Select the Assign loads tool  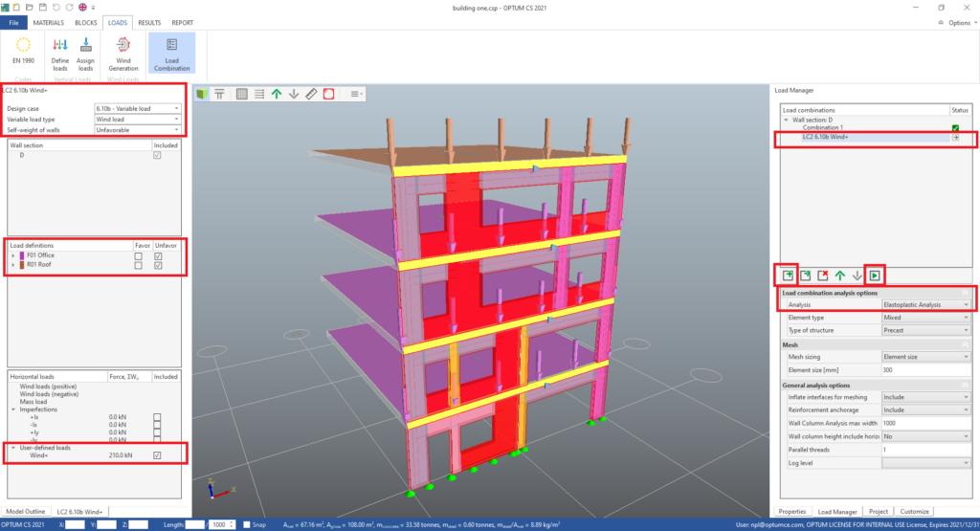(85, 52)
